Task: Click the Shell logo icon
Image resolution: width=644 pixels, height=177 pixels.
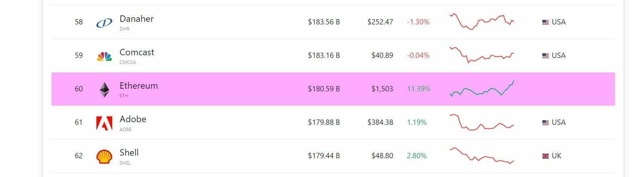Action: pyautogui.click(x=104, y=157)
